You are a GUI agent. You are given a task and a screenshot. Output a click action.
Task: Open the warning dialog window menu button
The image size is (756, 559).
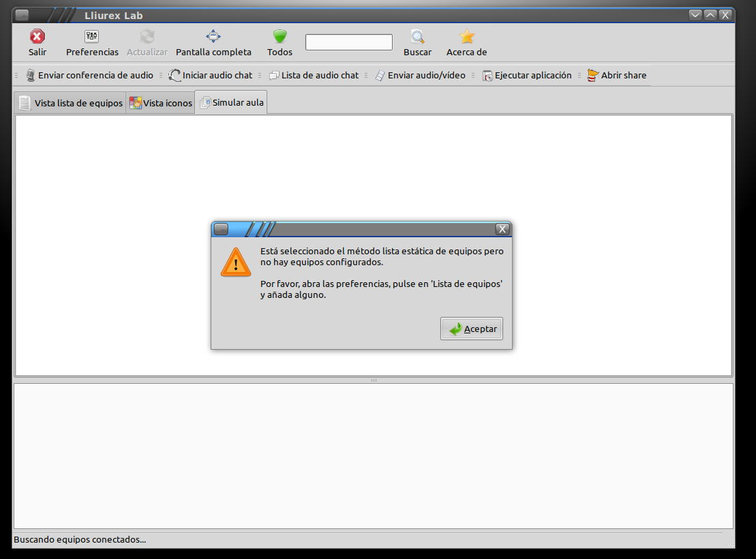221,229
